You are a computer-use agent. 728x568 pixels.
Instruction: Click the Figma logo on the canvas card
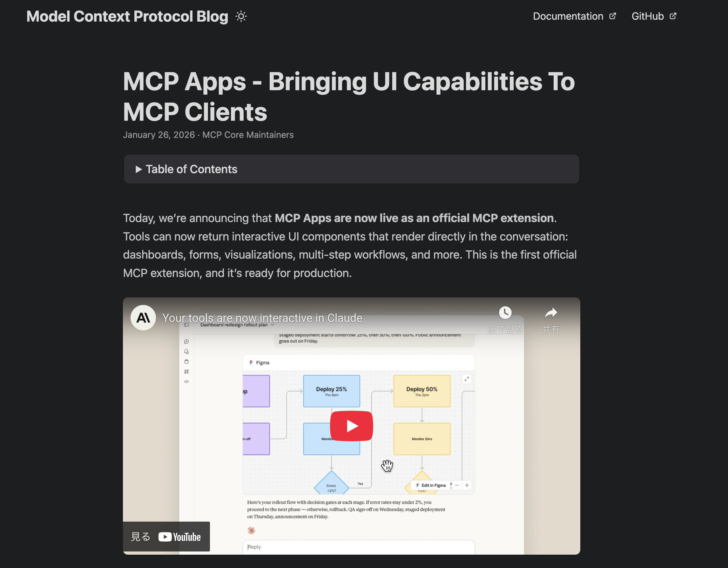pyautogui.click(x=251, y=362)
